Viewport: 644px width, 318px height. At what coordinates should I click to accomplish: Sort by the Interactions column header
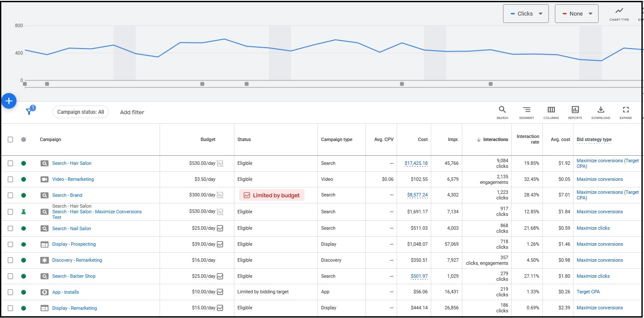tap(495, 139)
